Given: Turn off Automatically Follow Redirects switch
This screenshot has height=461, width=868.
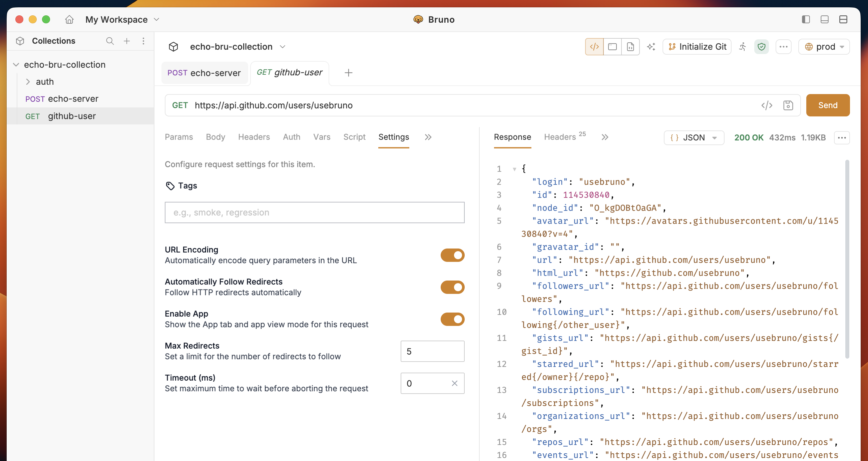Looking at the screenshot, I should pyautogui.click(x=452, y=287).
